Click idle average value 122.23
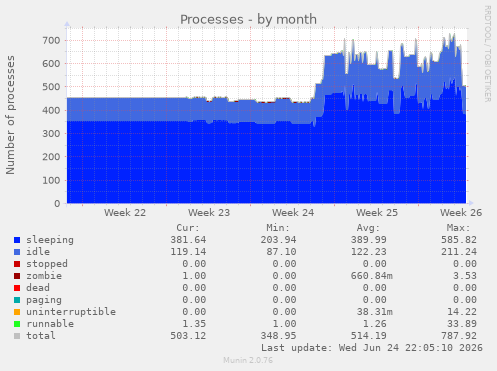This screenshot has width=497, height=371. [x=369, y=252]
